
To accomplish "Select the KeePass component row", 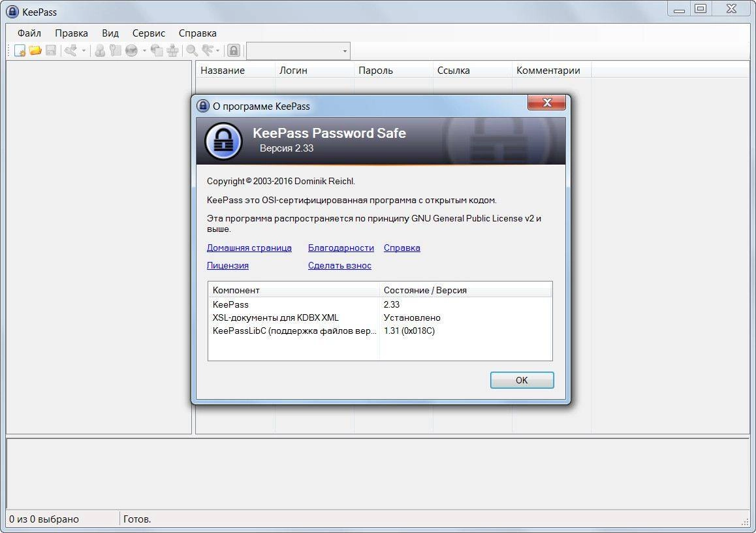I will click(380, 304).
